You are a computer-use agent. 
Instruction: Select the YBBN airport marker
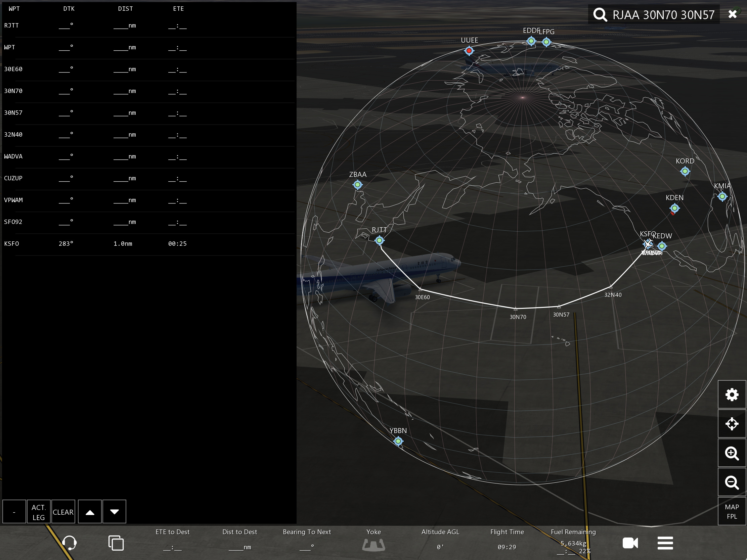(398, 441)
